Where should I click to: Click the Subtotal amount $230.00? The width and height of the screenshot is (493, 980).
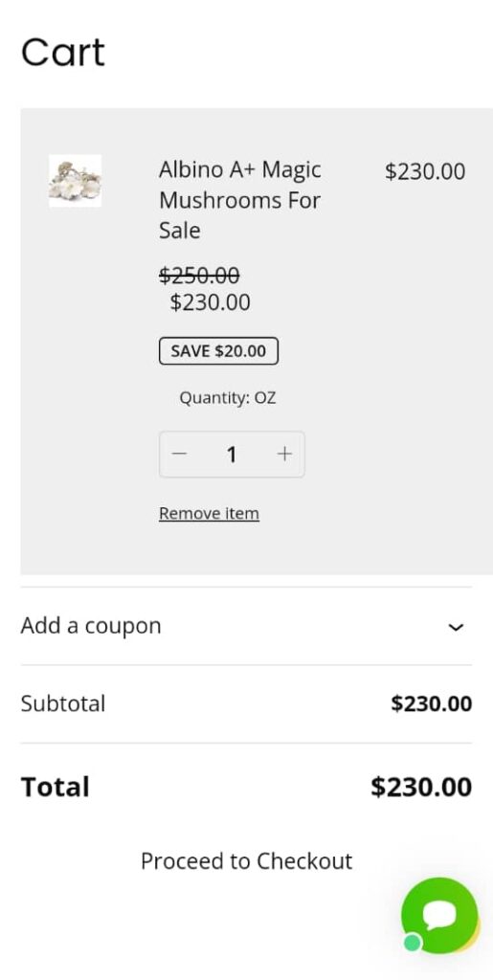point(432,703)
